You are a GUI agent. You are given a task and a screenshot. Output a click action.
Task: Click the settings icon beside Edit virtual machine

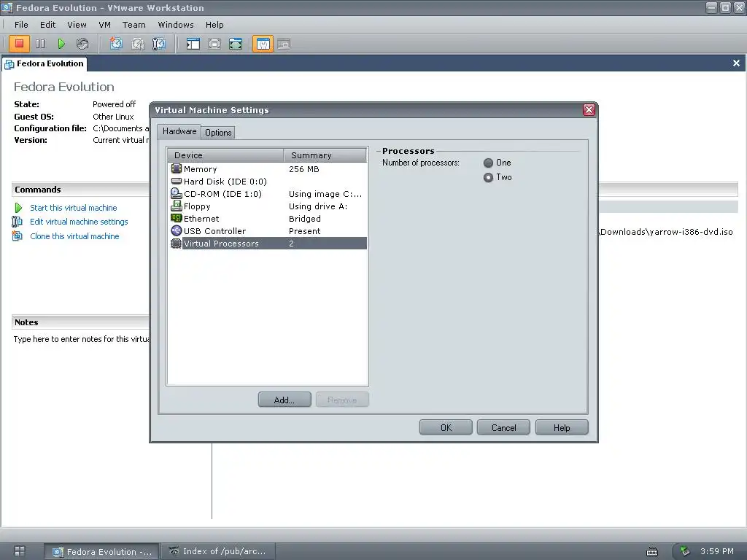click(x=18, y=222)
